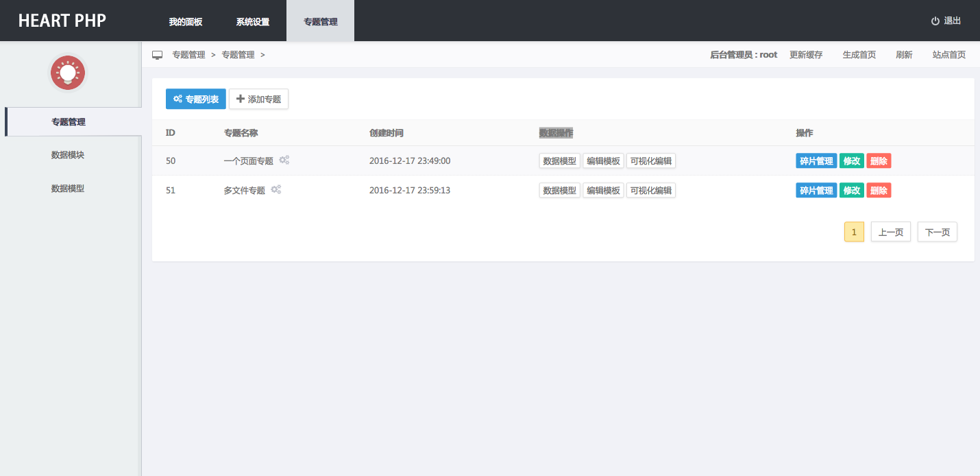Click the 多文件专题 name text
The width and height of the screenshot is (980, 476).
coord(244,191)
